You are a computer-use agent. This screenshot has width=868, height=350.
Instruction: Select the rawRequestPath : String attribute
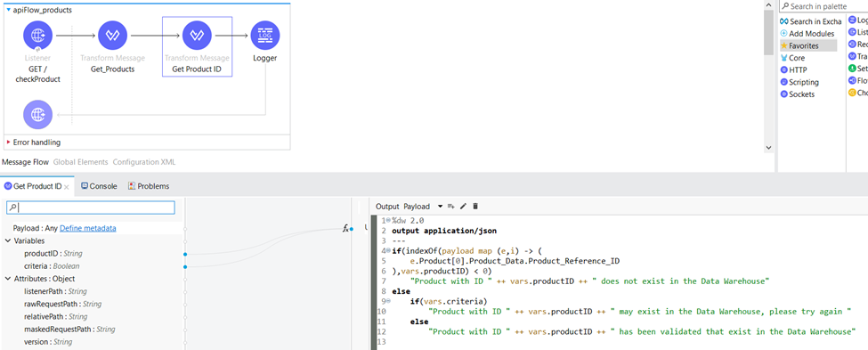point(62,304)
